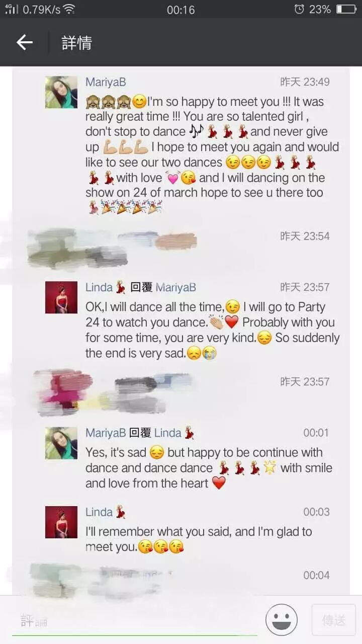Open MariyaB name link at 23:49
The height and width of the screenshot is (644, 362).
coord(106,82)
